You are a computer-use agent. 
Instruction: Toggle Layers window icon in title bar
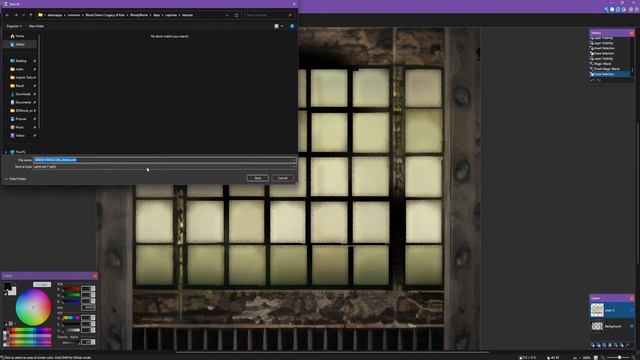point(618,9)
